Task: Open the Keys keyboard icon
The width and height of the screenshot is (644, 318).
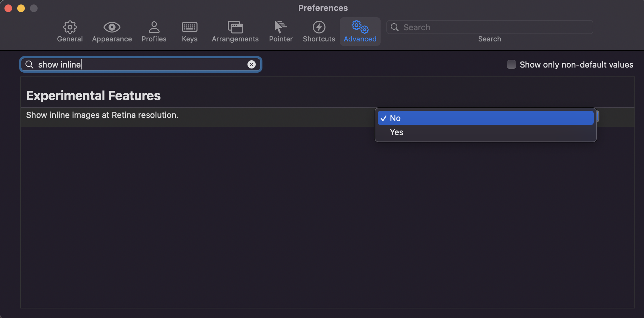Action: [x=190, y=27]
